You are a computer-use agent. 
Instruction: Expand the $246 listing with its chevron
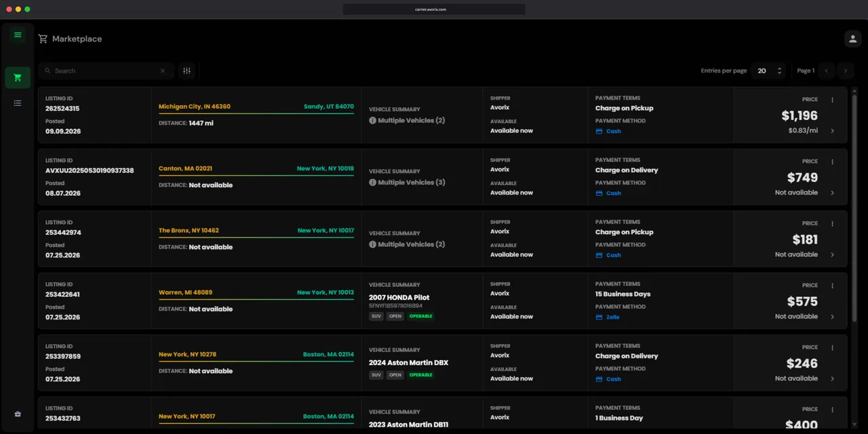point(832,378)
